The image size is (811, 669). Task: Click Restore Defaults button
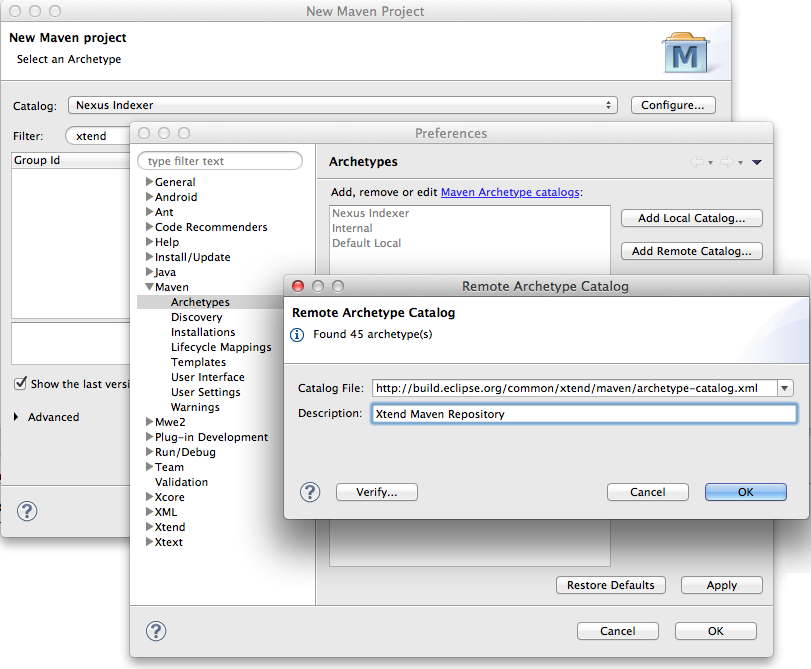[610, 585]
